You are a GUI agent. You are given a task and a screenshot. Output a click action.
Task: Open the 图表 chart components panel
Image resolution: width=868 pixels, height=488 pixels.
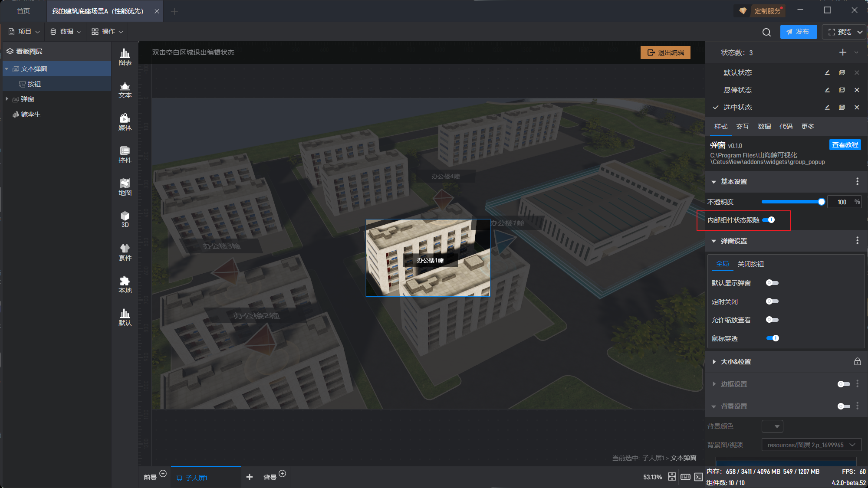125,57
